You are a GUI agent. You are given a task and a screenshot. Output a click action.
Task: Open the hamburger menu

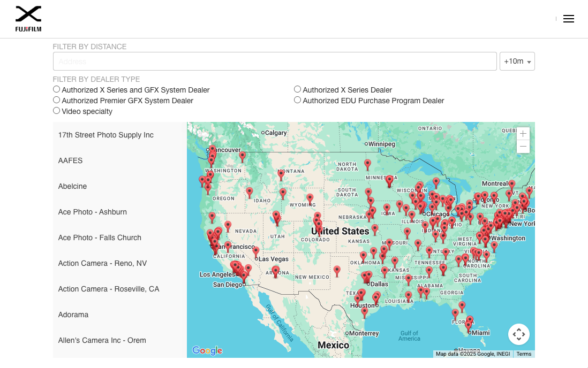(x=568, y=19)
